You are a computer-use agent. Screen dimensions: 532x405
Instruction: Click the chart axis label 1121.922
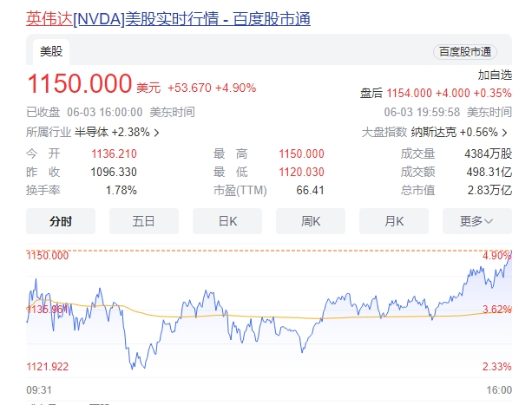[48, 367]
